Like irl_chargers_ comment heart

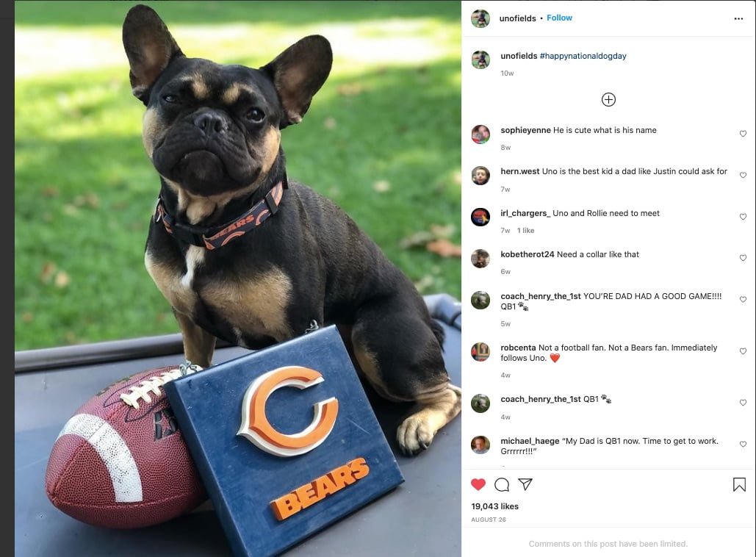pyautogui.click(x=743, y=217)
